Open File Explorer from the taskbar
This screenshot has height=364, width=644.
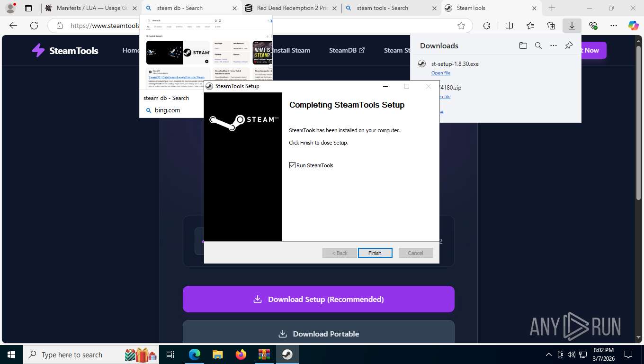tap(217, 355)
